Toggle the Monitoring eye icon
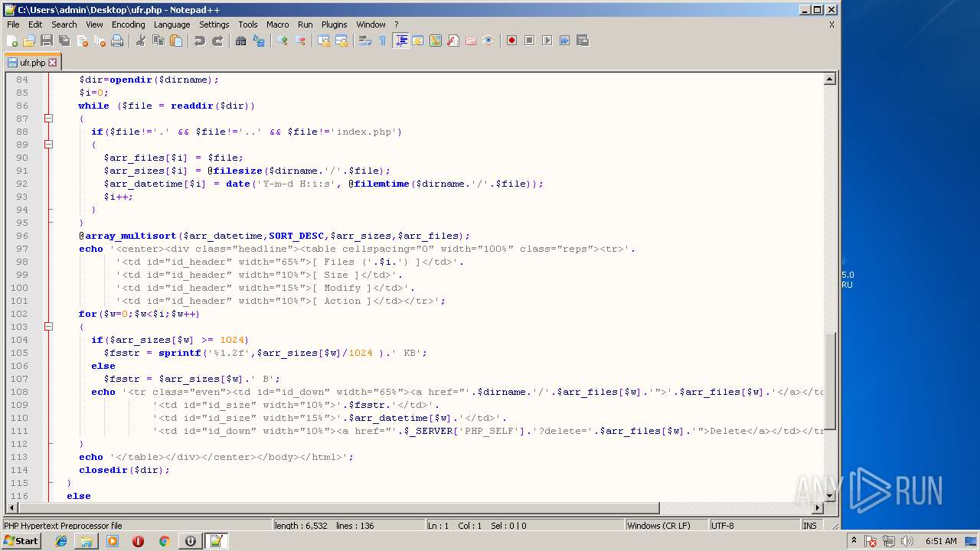 tap(488, 41)
